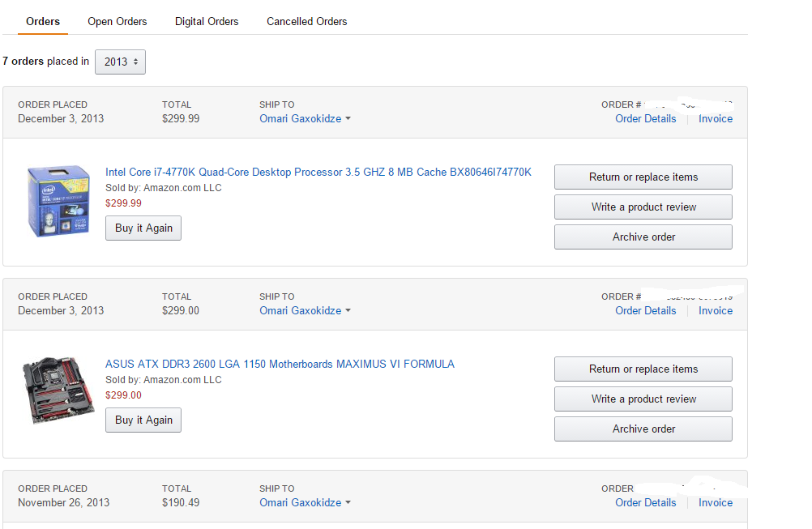This screenshot has width=812, height=529.
Task: Write a product review for ASUS motherboard
Action: pyautogui.click(x=643, y=399)
